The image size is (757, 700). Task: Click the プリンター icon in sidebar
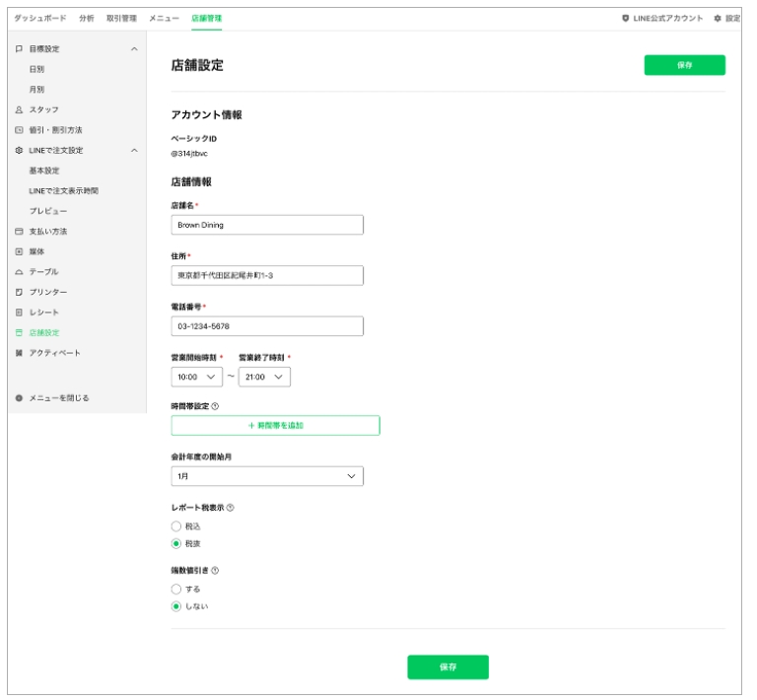tap(19, 292)
